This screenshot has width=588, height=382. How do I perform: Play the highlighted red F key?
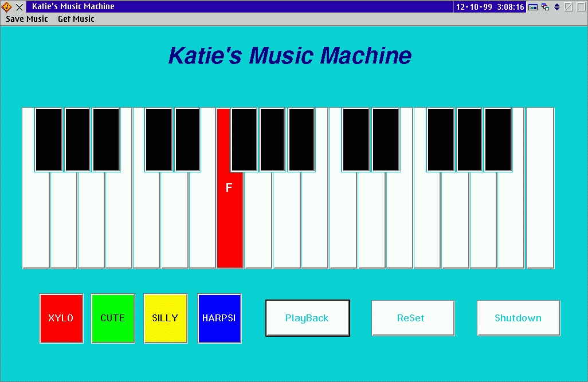point(229,219)
